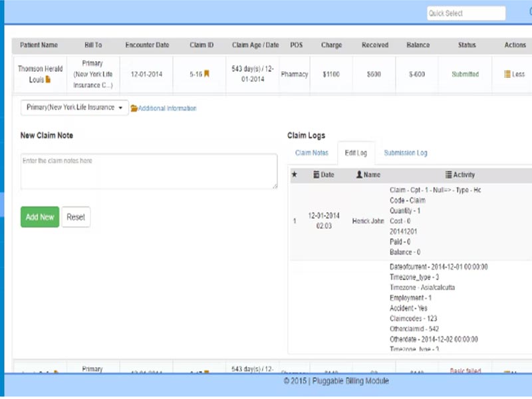532x399 pixels.
Task: Click the Claim Logs heading
Action: 306,136
